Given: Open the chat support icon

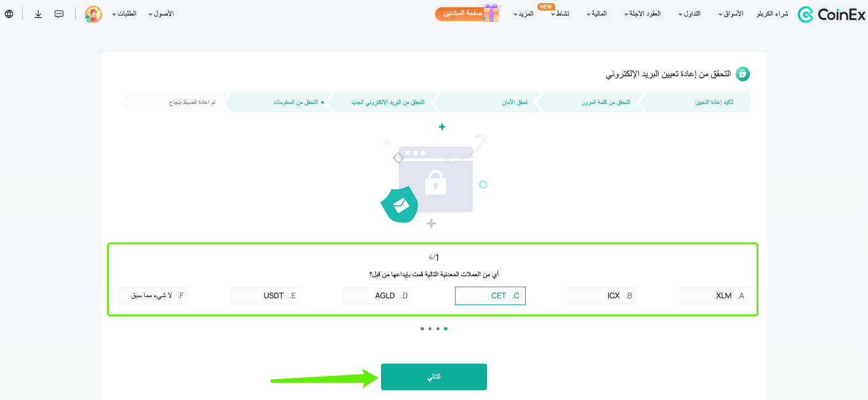Looking at the screenshot, I should [59, 14].
